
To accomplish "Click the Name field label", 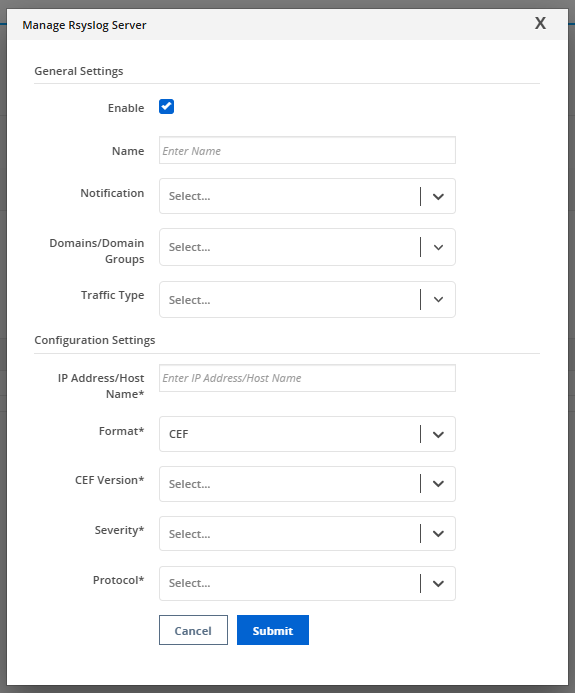I will (128, 151).
